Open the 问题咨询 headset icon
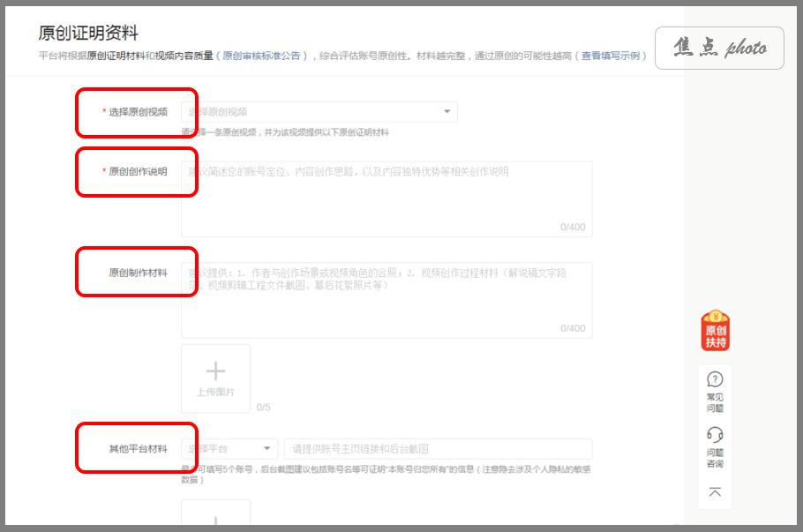 (x=715, y=435)
